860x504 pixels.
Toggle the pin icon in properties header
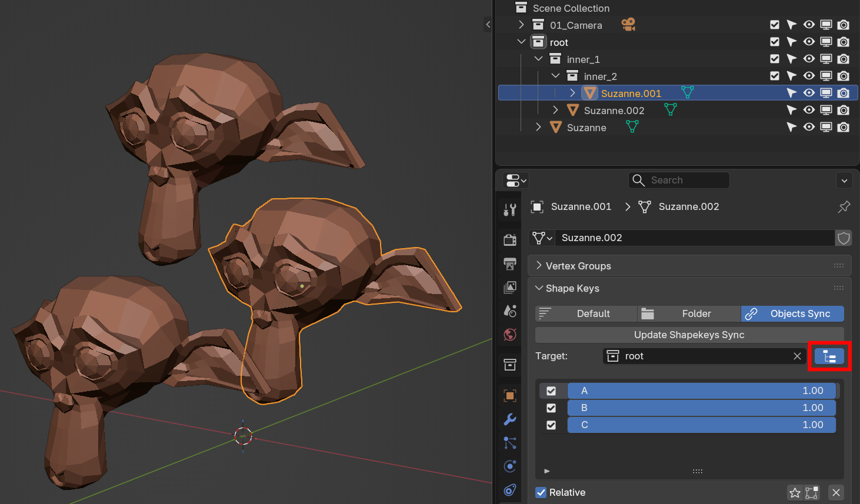coord(844,207)
